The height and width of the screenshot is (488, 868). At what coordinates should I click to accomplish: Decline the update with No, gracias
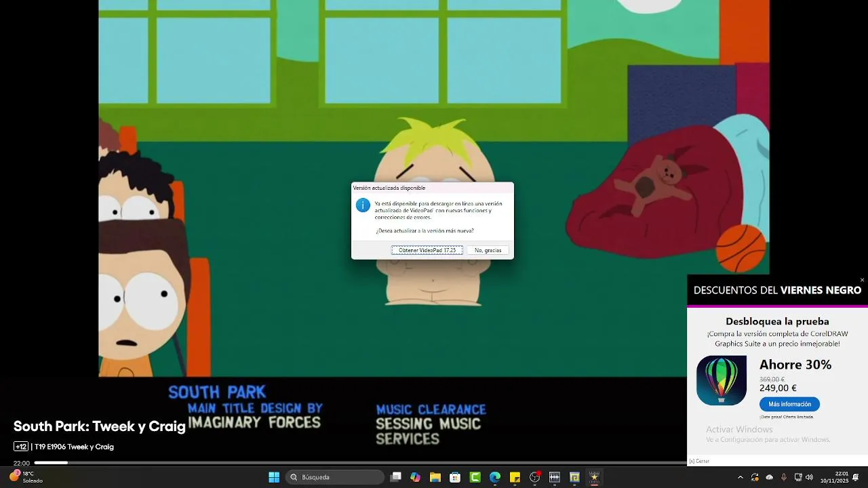pyautogui.click(x=488, y=250)
